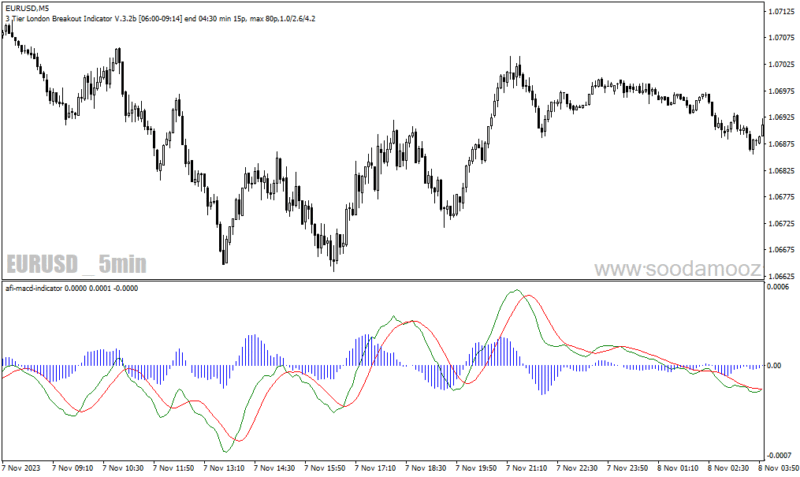This screenshot has height=477, width=800.
Task: Click price level 1.06875
Action: coord(782,144)
